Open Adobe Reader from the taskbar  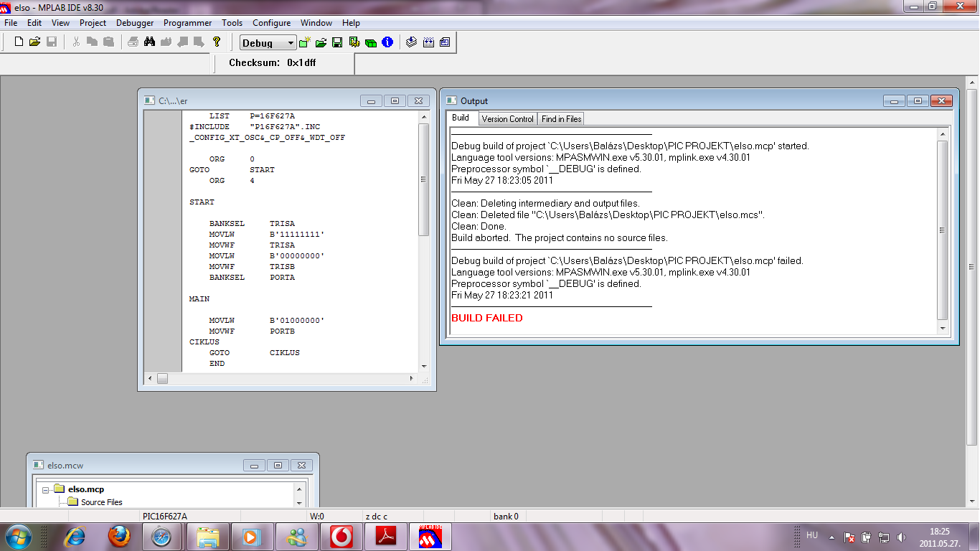tap(386, 537)
